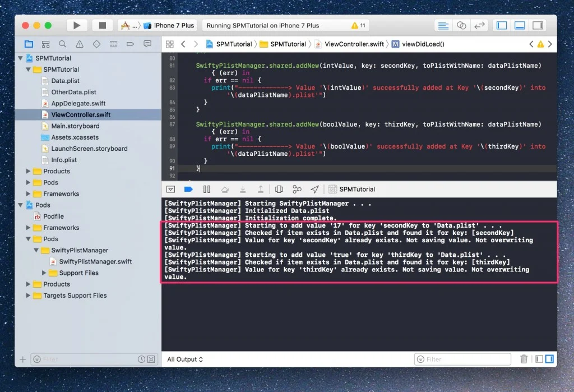Toggle the Utilities panel visibility
Viewport: 574px width, 392px height.
pos(538,25)
